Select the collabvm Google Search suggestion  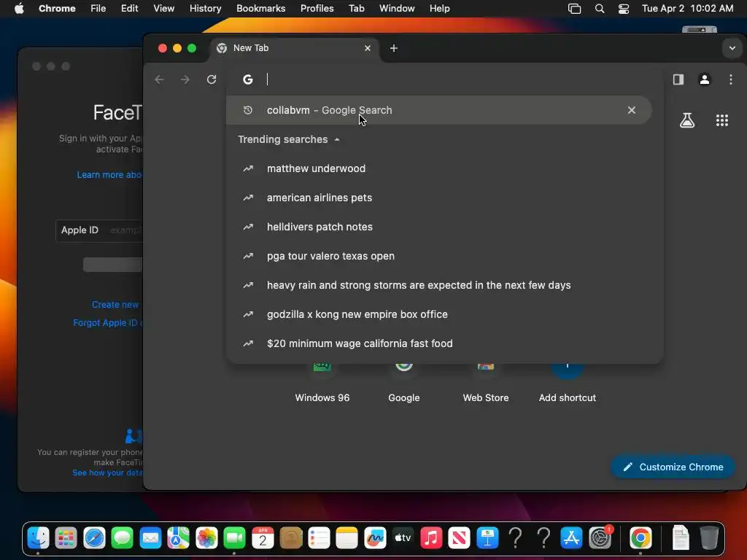click(x=438, y=110)
